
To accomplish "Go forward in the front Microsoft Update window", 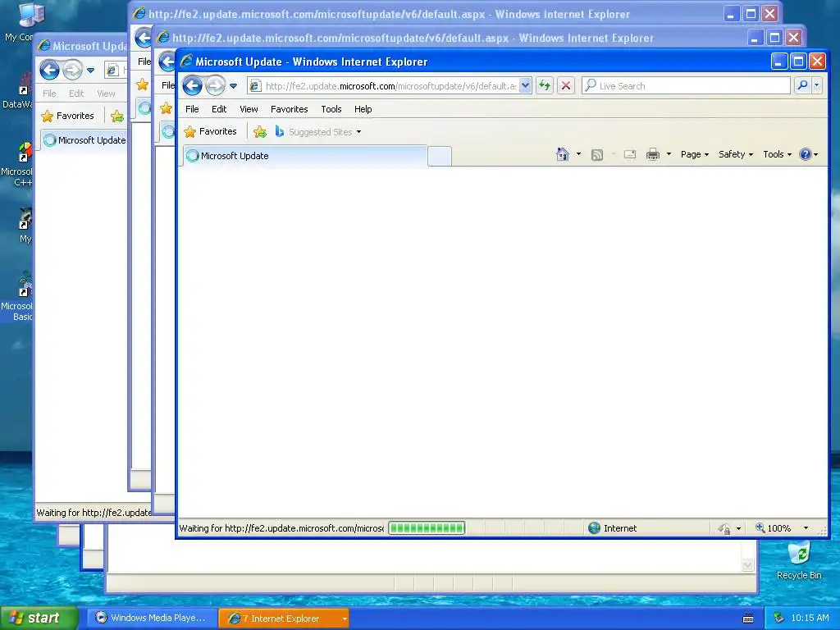I will [x=216, y=85].
